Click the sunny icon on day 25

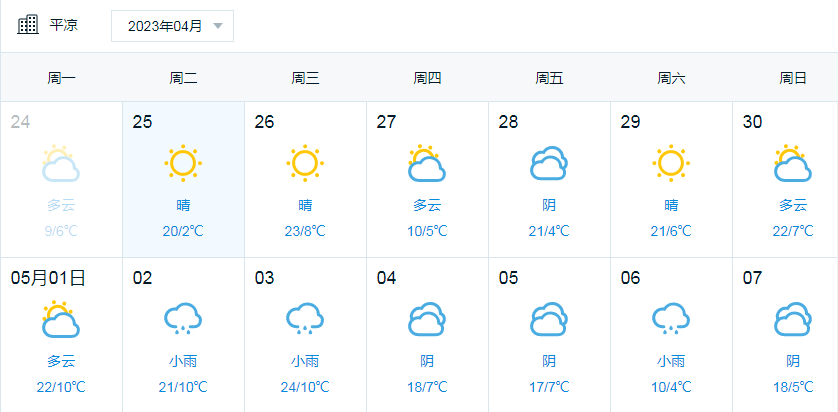pos(183,162)
